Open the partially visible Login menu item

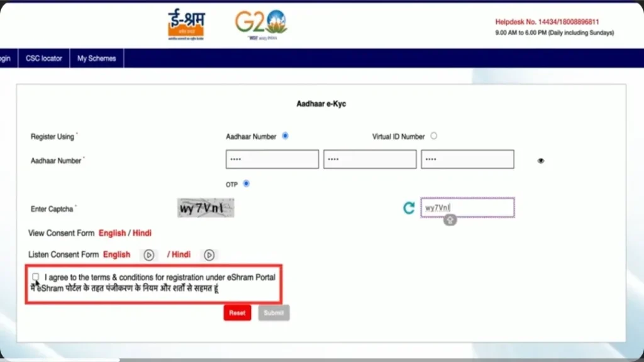[6, 58]
